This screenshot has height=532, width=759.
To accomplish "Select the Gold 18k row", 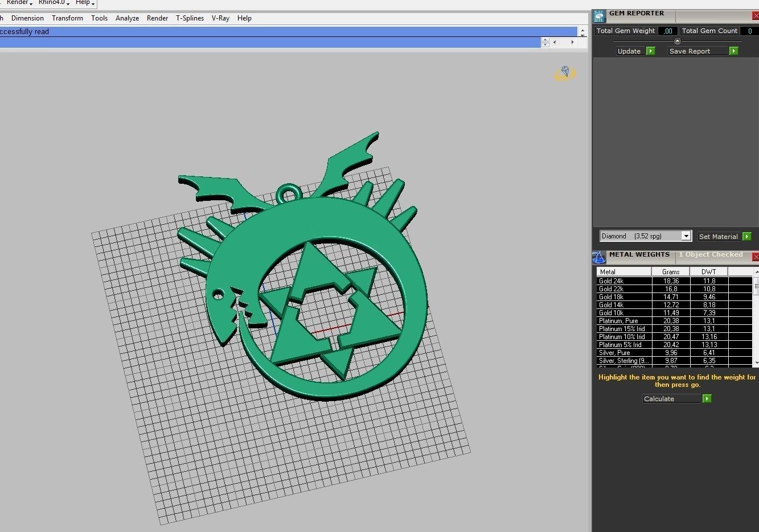I will point(674,297).
